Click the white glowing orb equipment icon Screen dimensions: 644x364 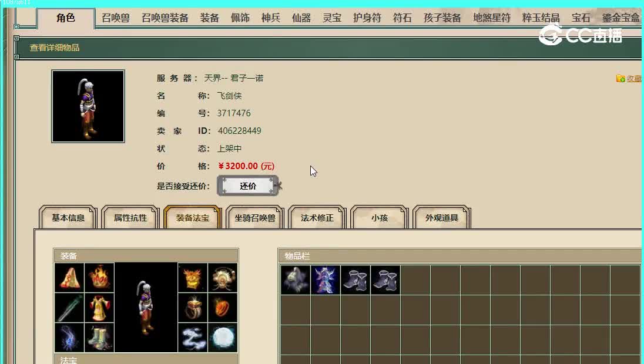tap(223, 338)
